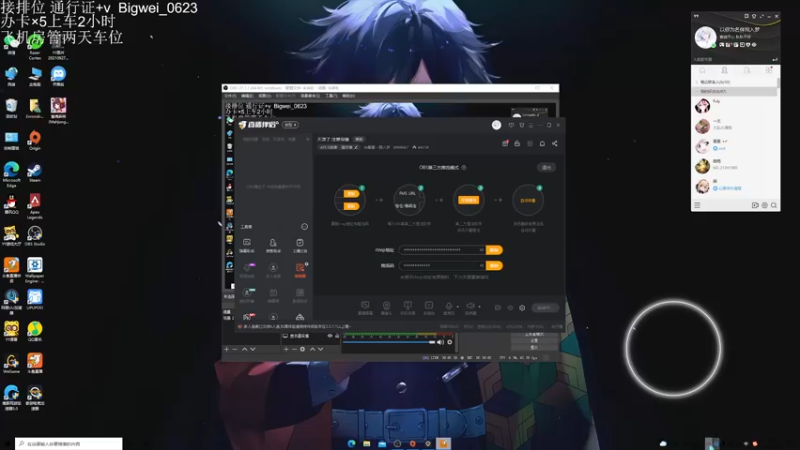
Task: Open the Origin desktop shortcut
Action: coord(35,140)
